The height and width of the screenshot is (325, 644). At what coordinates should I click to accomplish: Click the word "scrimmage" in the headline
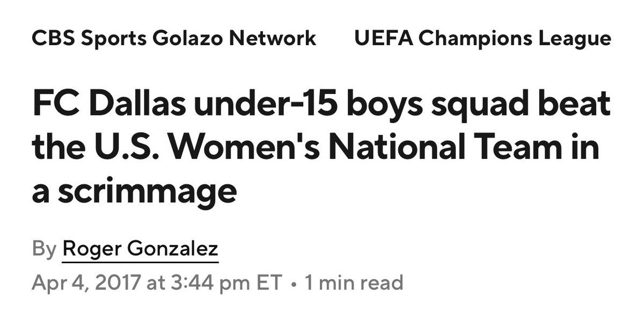[x=147, y=191]
